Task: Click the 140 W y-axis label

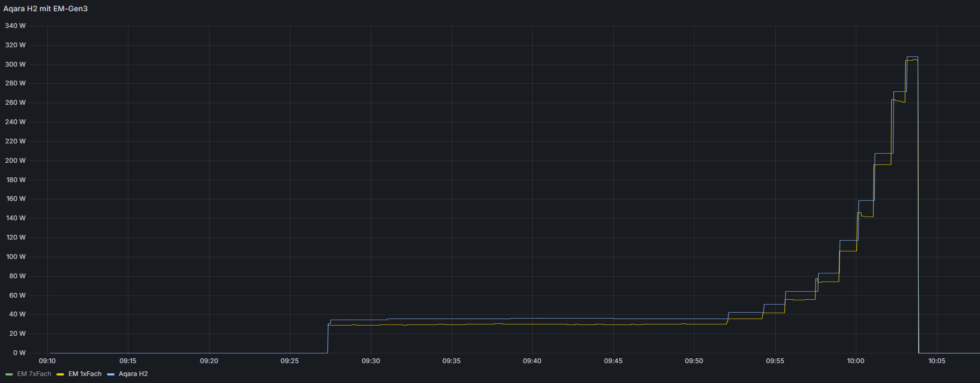Action: 16,218
